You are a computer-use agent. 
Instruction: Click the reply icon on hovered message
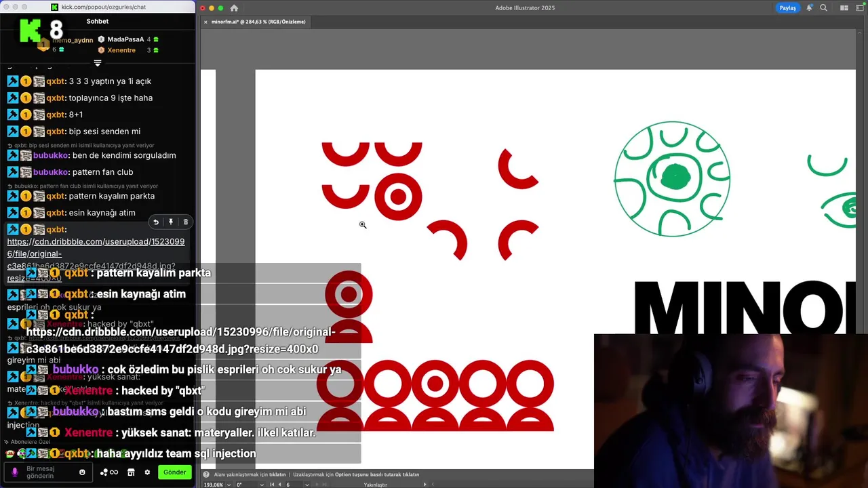(156, 222)
